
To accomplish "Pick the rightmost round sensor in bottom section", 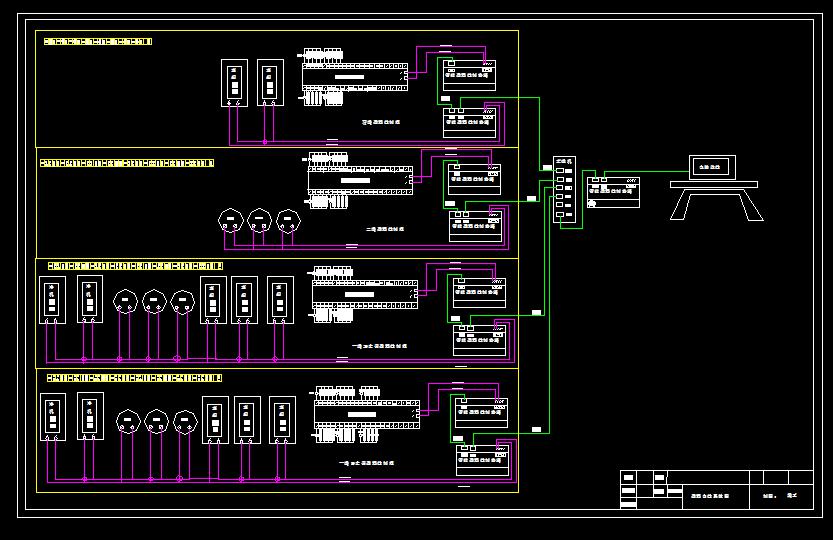I will pyautogui.click(x=183, y=420).
